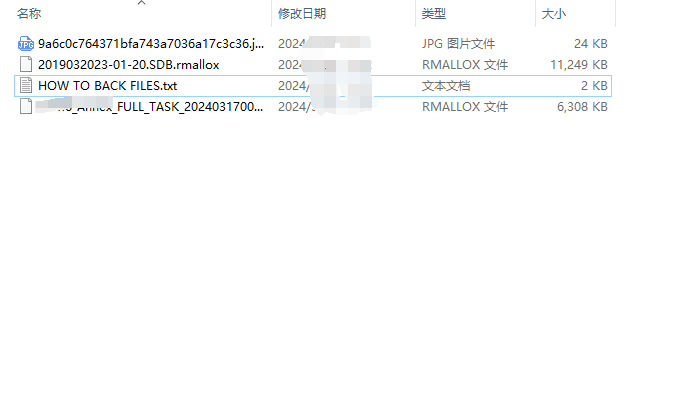Image resolution: width=684 pixels, height=408 pixels.
Task: Click the 11,249 KB size cell
Action: [579, 65]
